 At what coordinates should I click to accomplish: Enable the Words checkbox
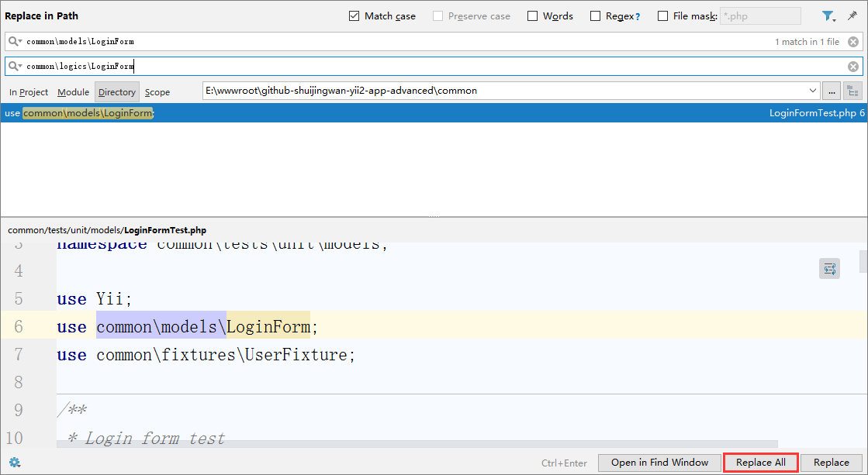pyautogui.click(x=533, y=16)
